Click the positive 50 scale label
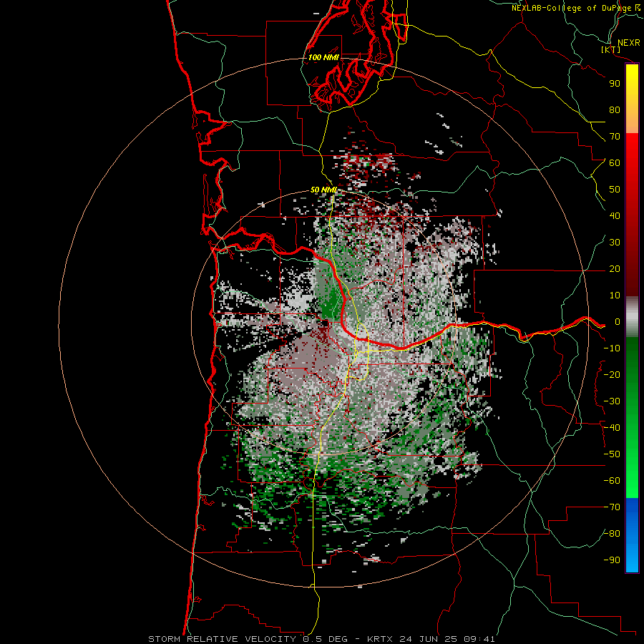Screen dimensions: 644x644 click(615, 190)
